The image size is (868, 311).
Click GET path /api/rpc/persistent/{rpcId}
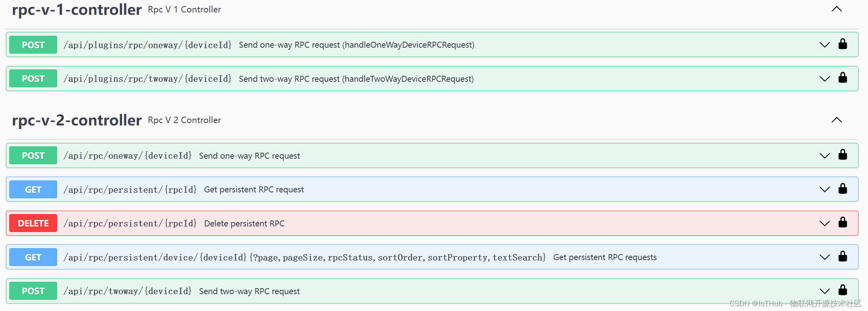(x=130, y=190)
